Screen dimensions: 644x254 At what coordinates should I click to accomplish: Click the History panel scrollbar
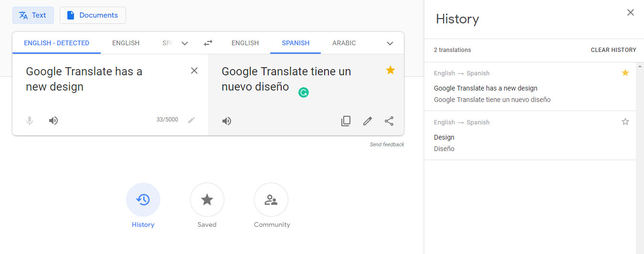[x=640, y=157]
